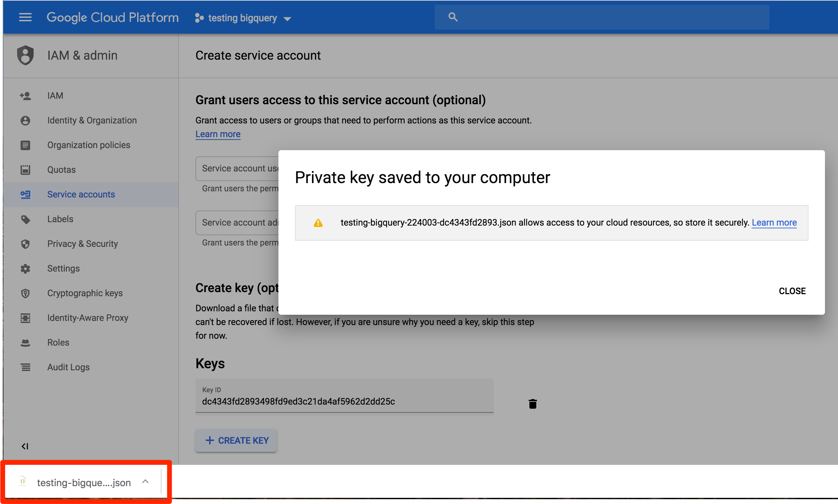The image size is (838, 504).
Task: Delete the key with the trash icon
Action: click(532, 404)
